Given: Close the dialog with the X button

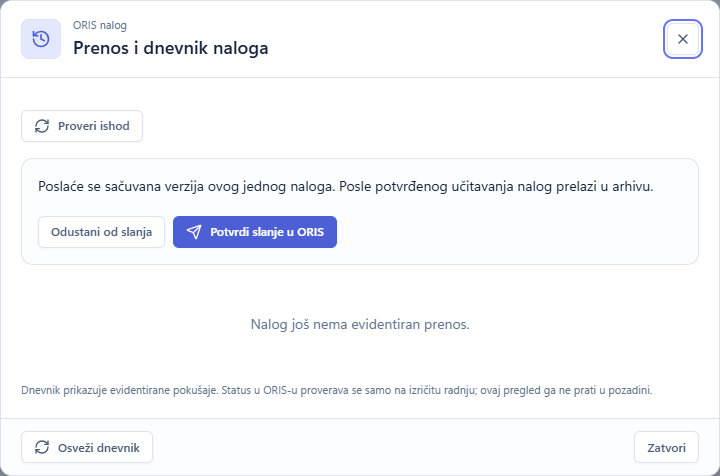Looking at the screenshot, I should point(682,39).
